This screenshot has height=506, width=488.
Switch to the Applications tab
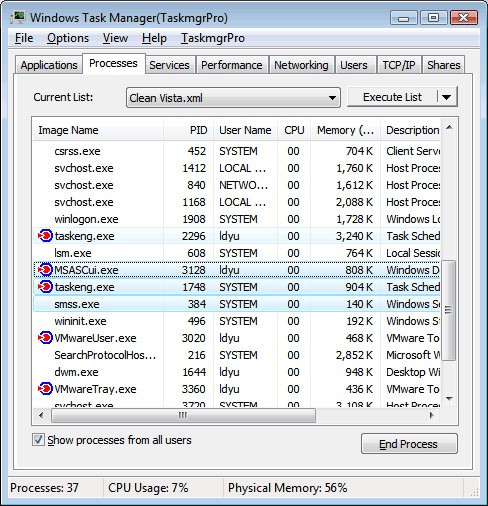49,65
